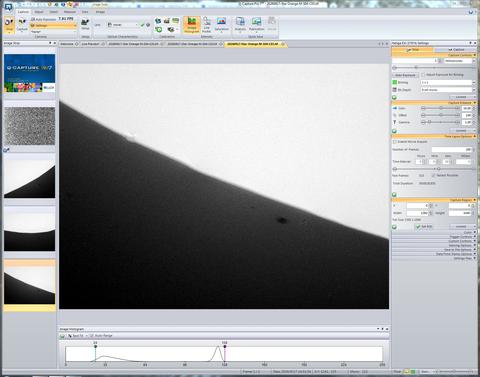Click the Q-Capture application logo button

(x=8, y=6)
